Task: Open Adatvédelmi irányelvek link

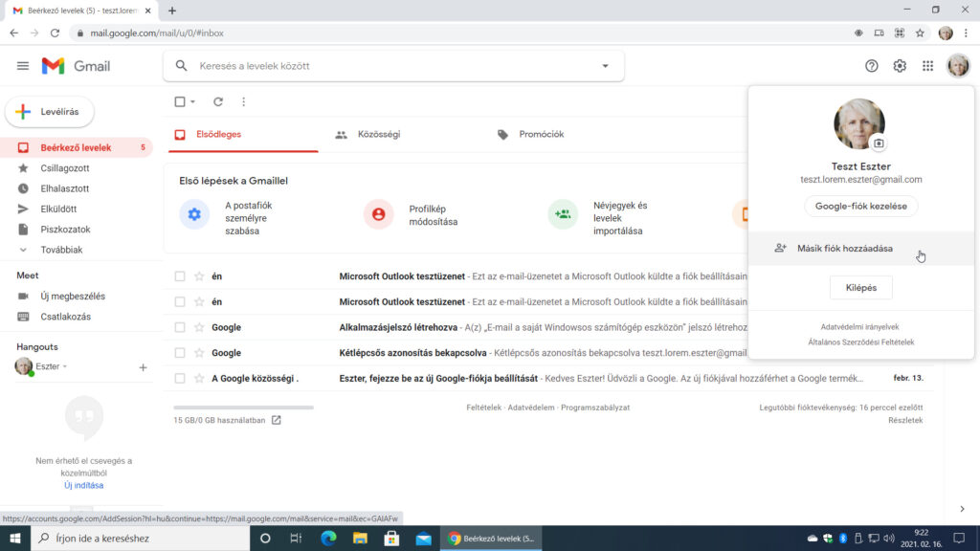Action: [x=859, y=327]
